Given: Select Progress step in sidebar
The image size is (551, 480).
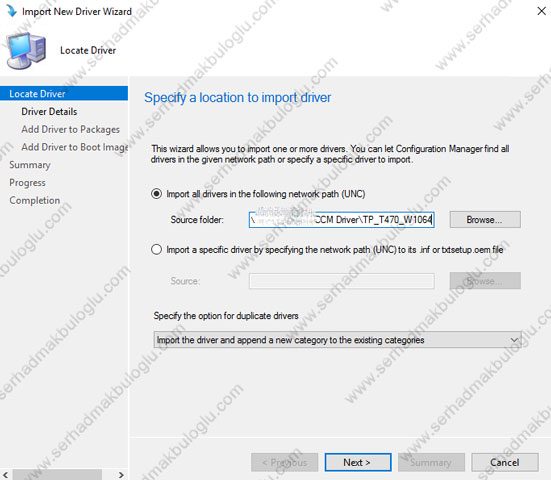Looking at the screenshot, I should [x=27, y=183].
